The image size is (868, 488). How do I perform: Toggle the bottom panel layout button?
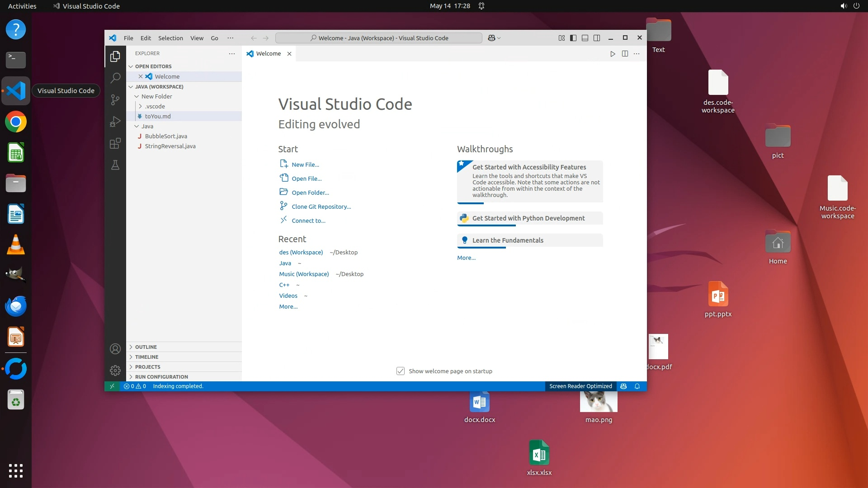[585, 38]
